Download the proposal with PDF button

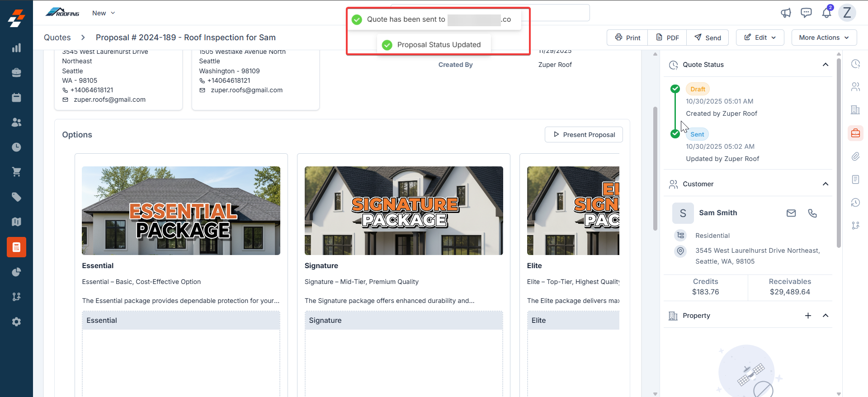(x=667, y=38)
